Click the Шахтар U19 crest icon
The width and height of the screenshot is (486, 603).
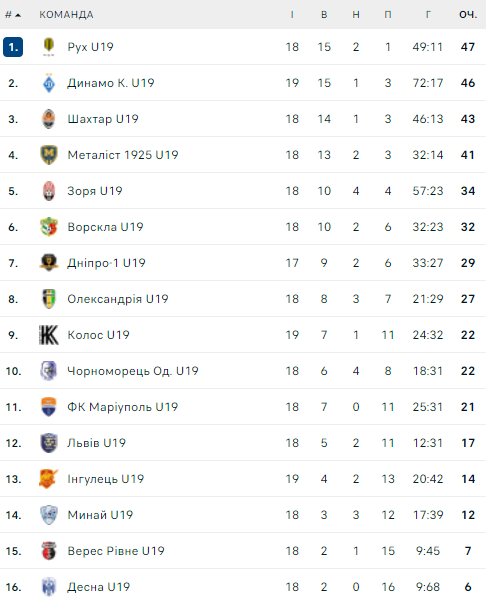tap(48, 119)
